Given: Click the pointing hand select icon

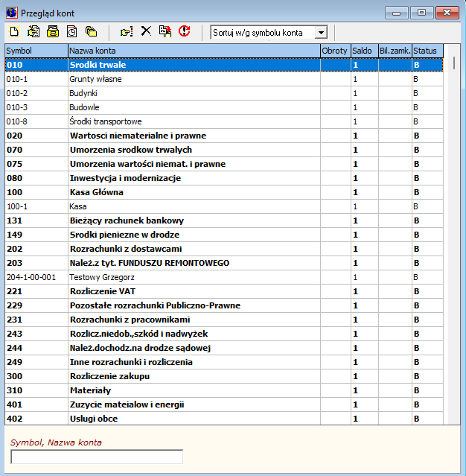Looking at the screenshot, I should (127, 31).
